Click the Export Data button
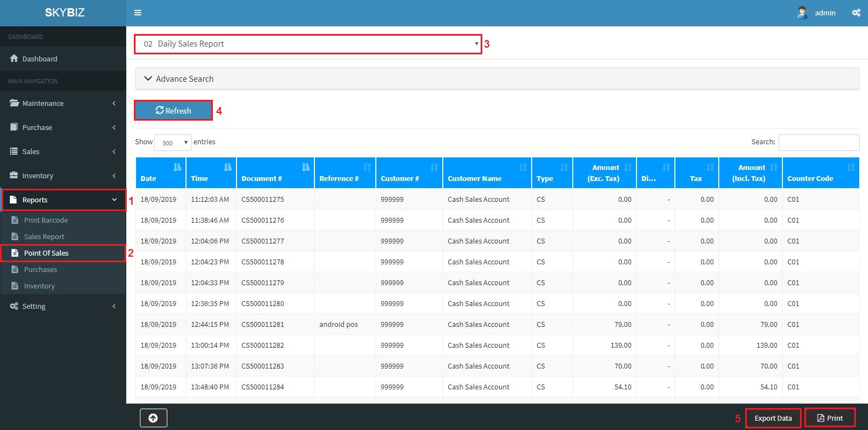 773,418
